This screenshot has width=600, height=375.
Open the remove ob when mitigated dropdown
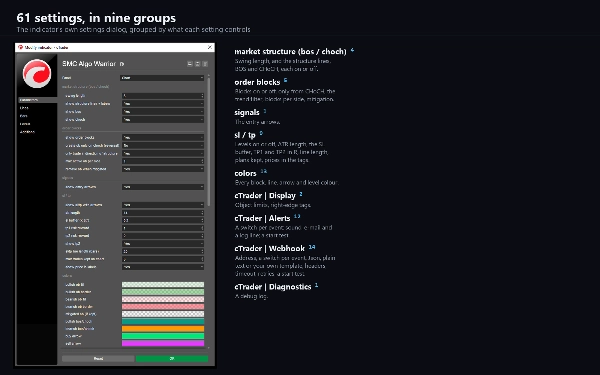click(x=163, y=169)
